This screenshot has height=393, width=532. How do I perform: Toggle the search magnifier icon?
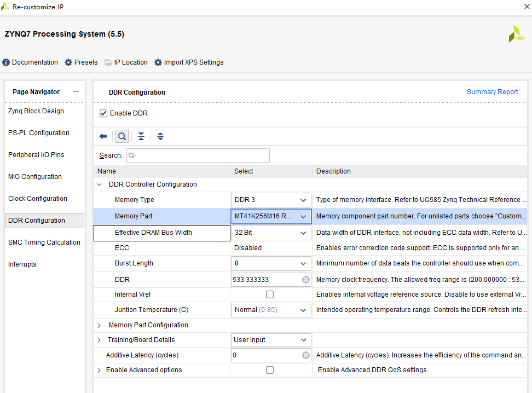(122, 136)
